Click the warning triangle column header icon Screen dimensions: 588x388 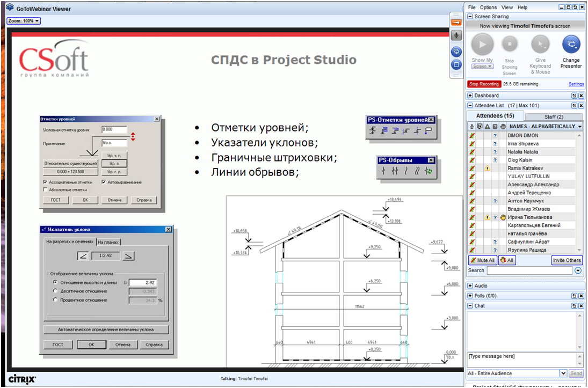coord(487,127)
